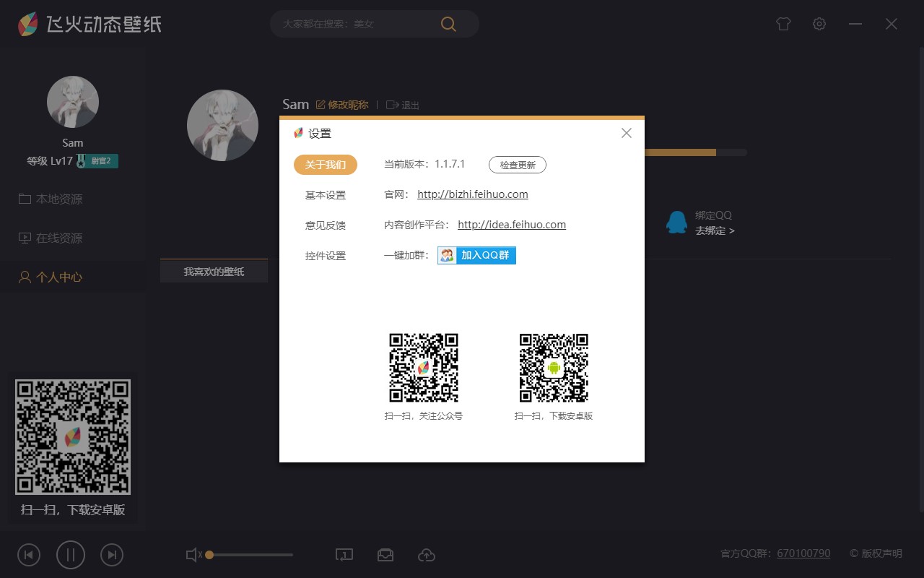
Task: Click the 公众号 QR code
Action: click(x=424, y=368)
